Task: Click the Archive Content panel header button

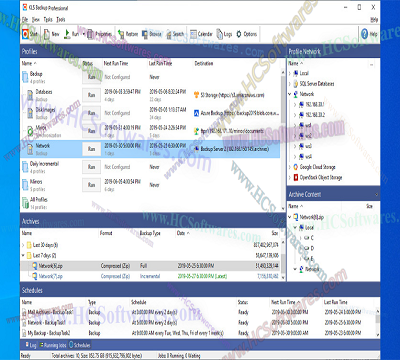Action: click(x=376, y=194)
